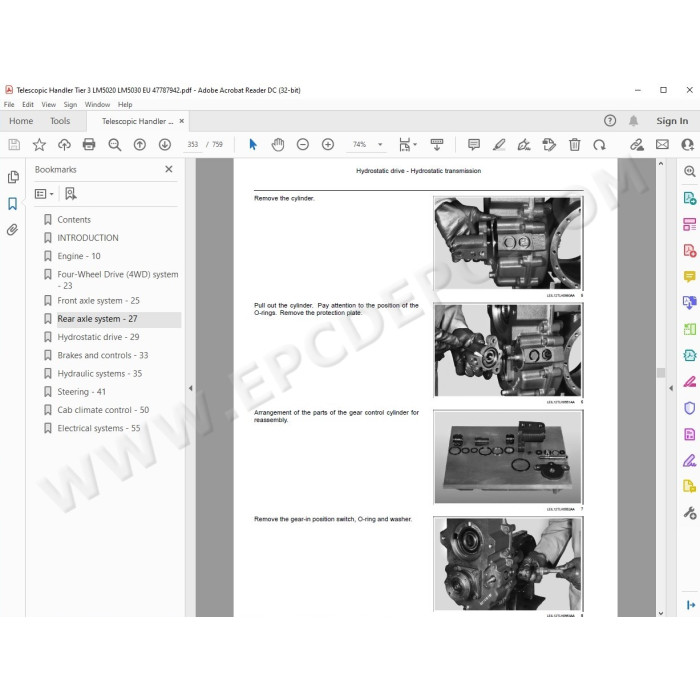Open the Help menu
Viewport: 700px width, 700px height.
(x=125, y=104)
